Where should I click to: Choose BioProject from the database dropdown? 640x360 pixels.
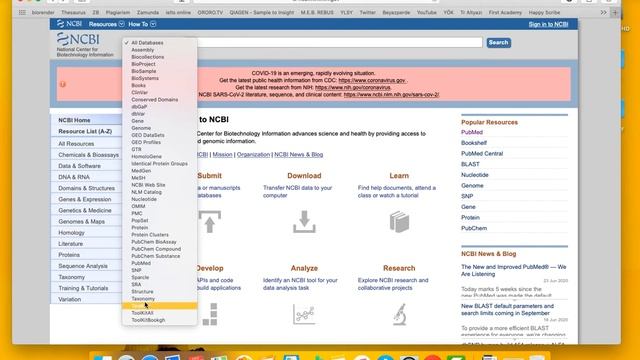point(143,64)
